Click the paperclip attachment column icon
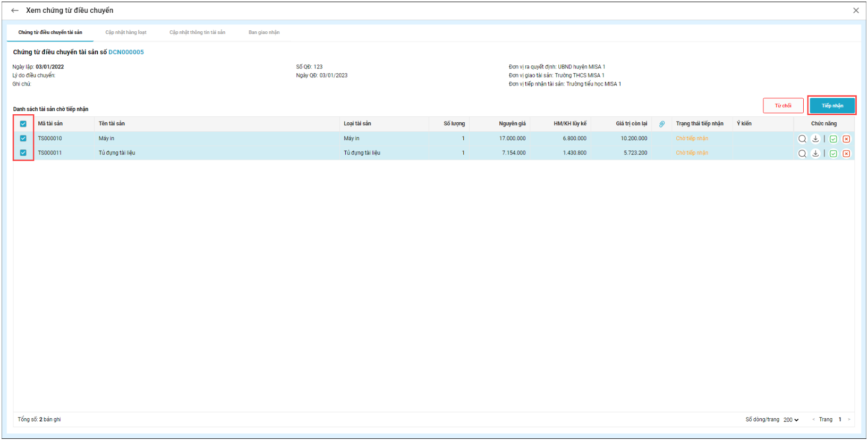 (x=662, y=124)
